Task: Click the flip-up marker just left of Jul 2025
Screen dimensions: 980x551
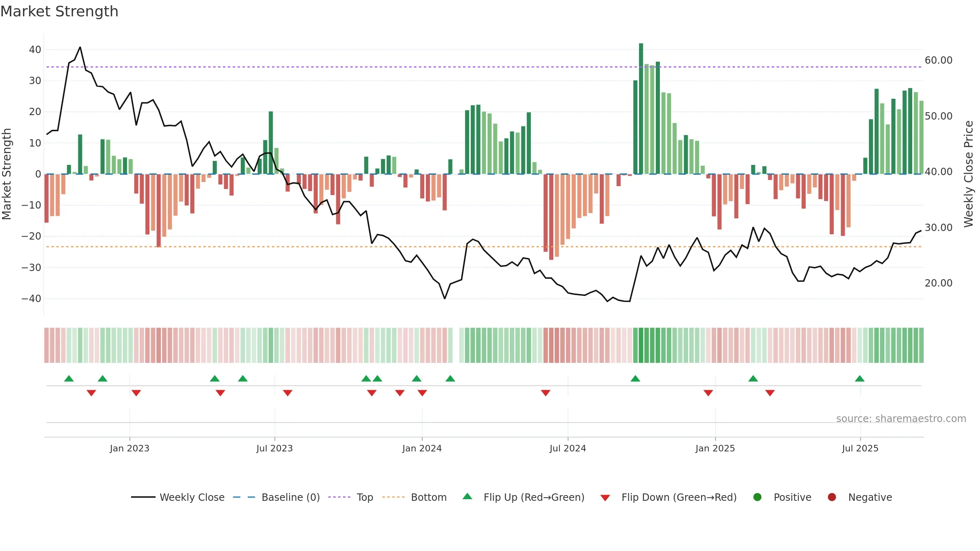Action: click(860, 378)
